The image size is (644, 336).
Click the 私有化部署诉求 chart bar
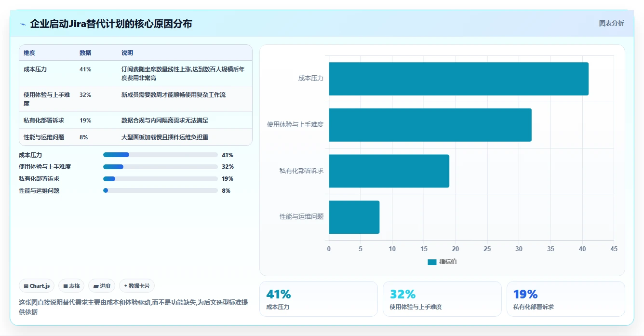(389, 171)
